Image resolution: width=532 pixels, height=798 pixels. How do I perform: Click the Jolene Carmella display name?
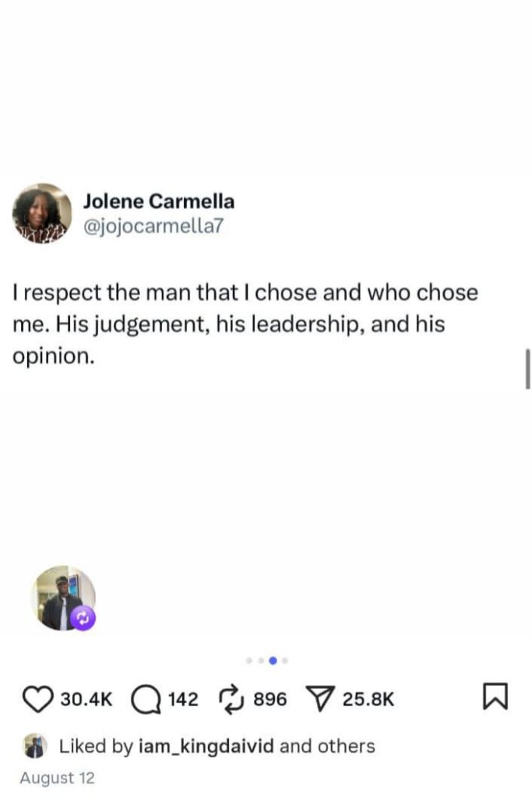159,201
